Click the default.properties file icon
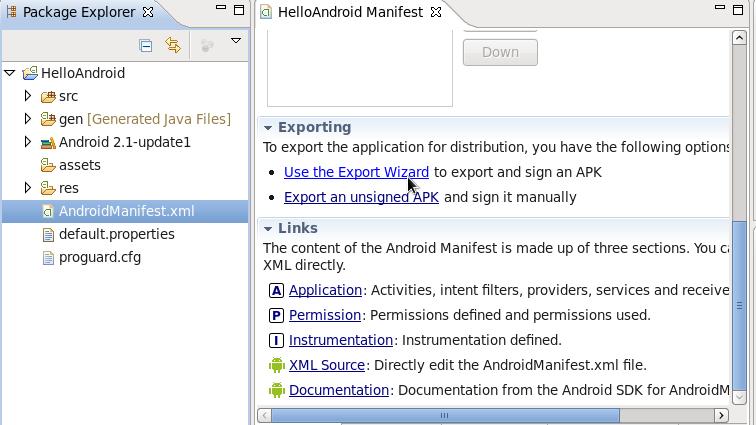This screenshot has width=756, height=425. [48, 234]
